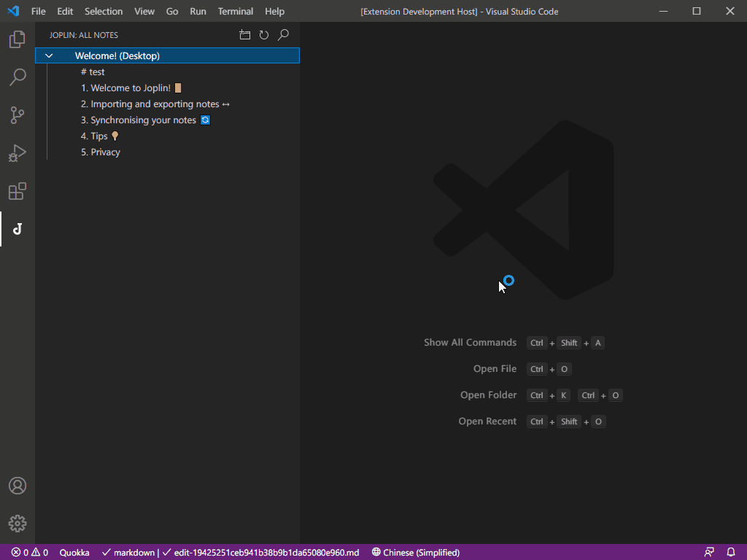
Task: Click the 'Joplin: All Notes' panel header
Action: click(x=84, y=35)
